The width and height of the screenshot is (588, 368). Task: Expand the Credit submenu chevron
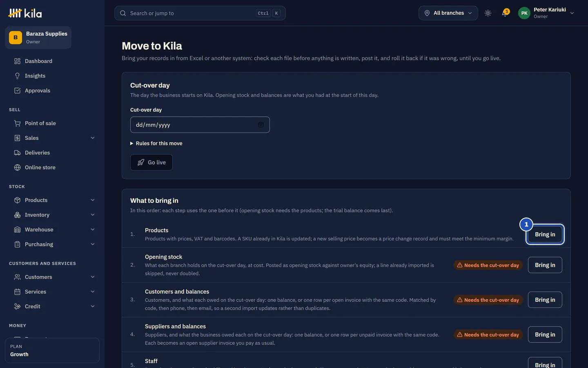[93, 306]
